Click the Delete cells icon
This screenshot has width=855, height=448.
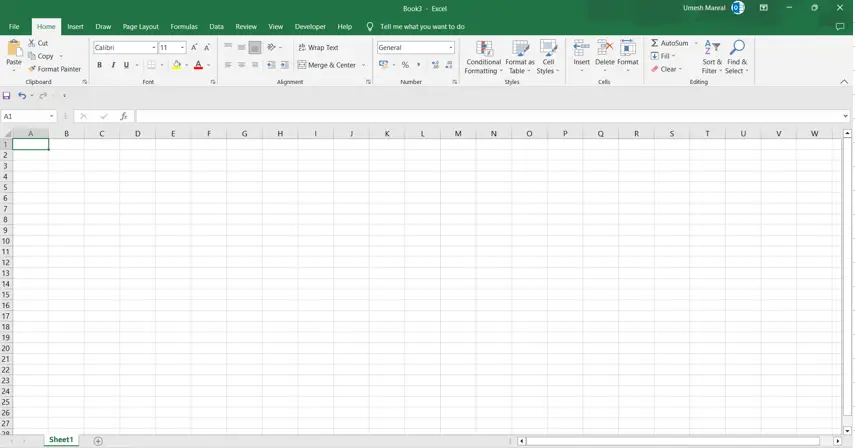pos(605,48)
